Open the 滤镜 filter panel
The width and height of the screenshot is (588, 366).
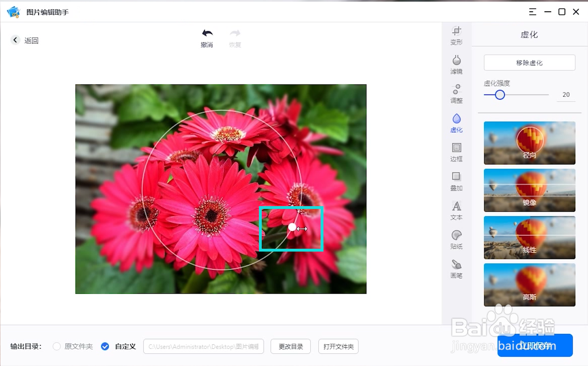456,64
